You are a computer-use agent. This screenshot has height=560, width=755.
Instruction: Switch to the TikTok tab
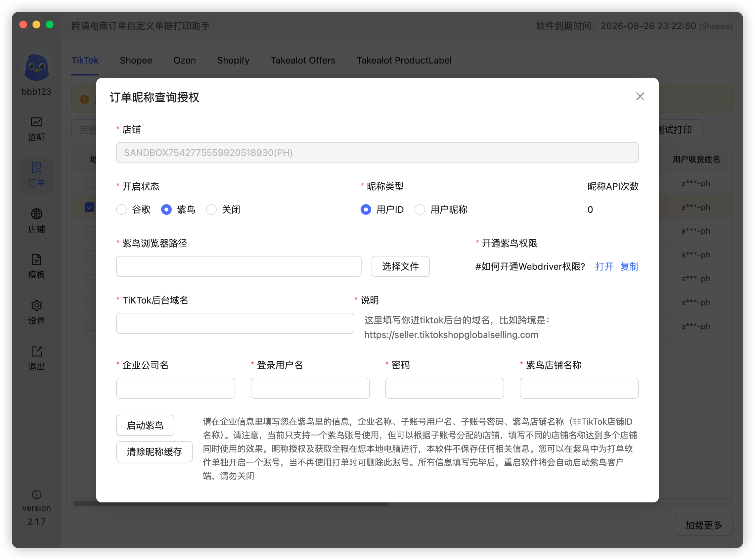coord(85,60)
